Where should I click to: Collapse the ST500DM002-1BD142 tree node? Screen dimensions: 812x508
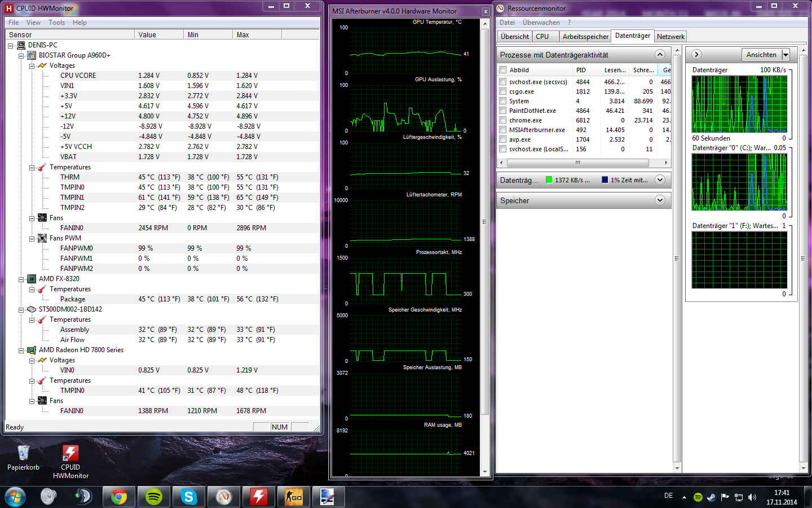click(x=21, y=310)
